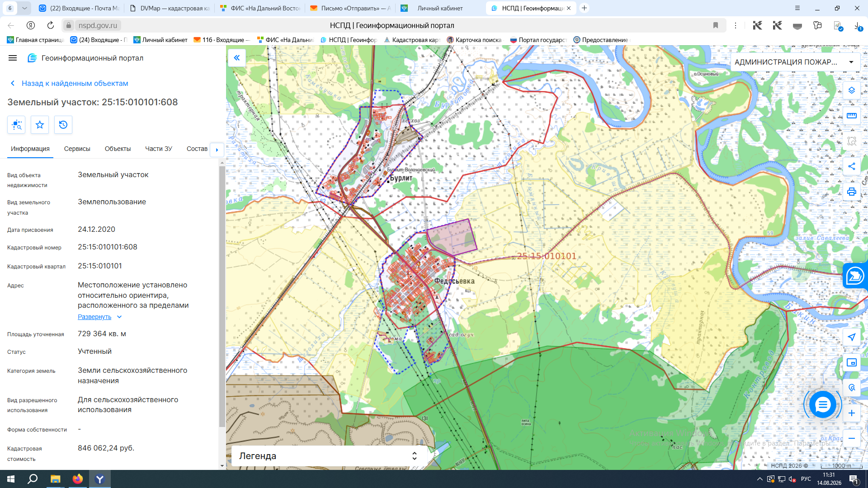
Task: Open Windows taskbar search
Action: (x=33, y=479)
